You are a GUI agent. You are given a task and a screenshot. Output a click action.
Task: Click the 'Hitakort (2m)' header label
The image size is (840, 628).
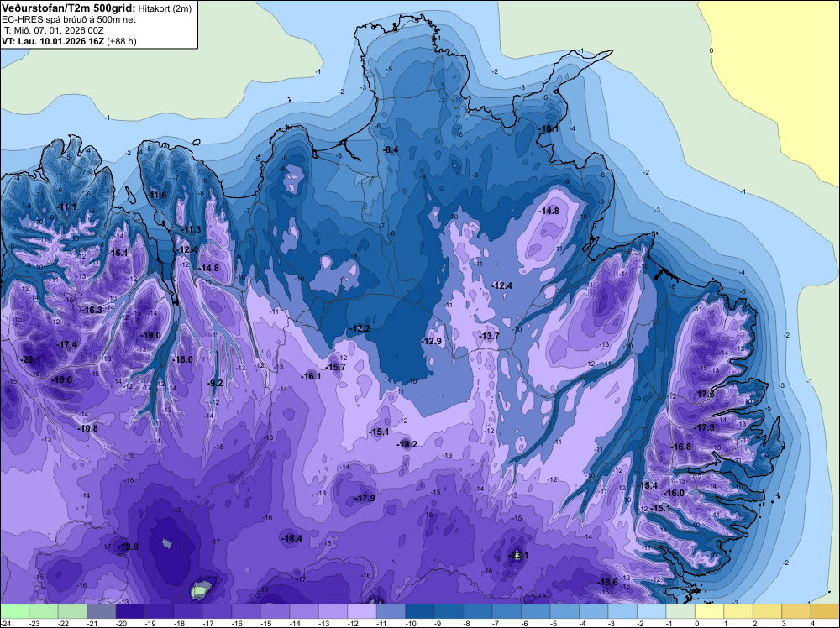[165, 8]
